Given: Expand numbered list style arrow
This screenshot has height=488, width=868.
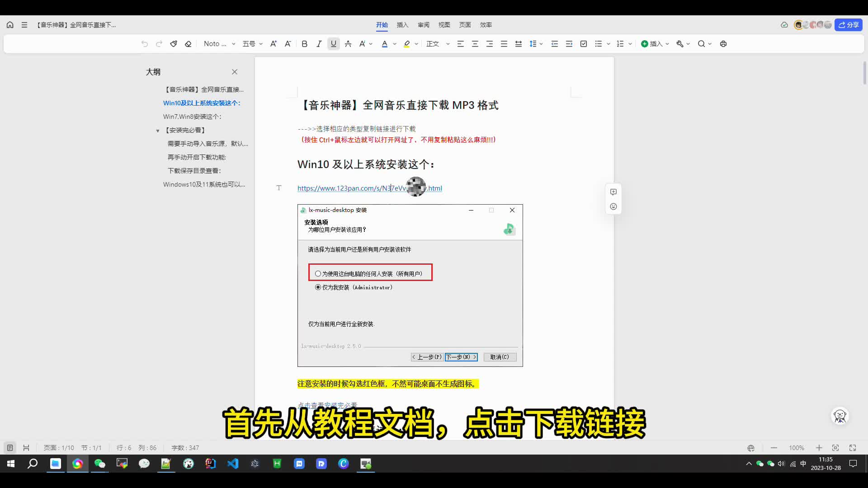Looking at the screenshot, I should [630, 44].
